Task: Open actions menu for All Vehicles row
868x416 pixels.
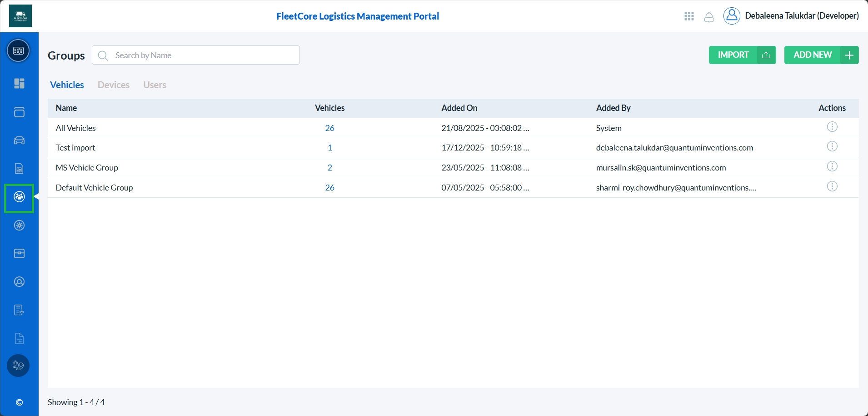Action: [x=832, y=127]
